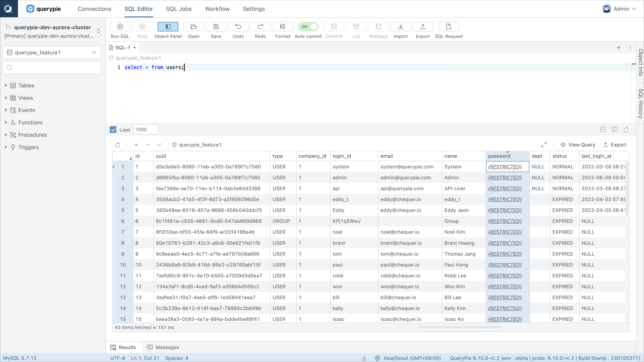The width and height of the screenshot is (644, 362).
Task: Click the QueryPie logo
Action: 43,9
